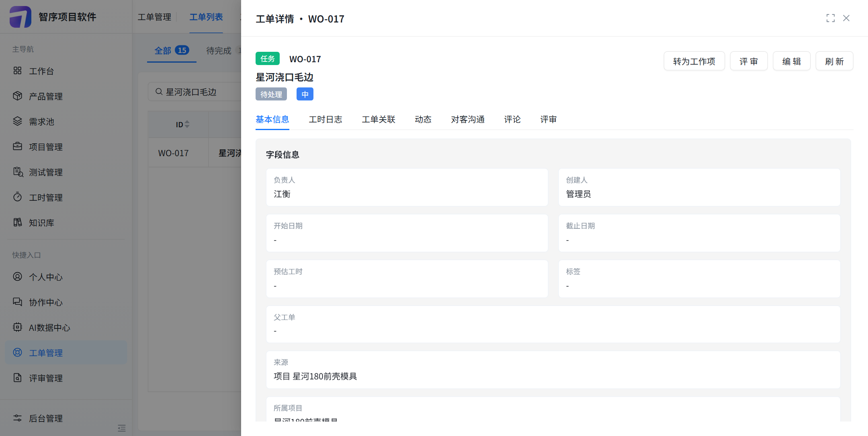The image size is (868, 436).
Task: Select the 工单列表 top tab
Action: [x=206, y=17]
